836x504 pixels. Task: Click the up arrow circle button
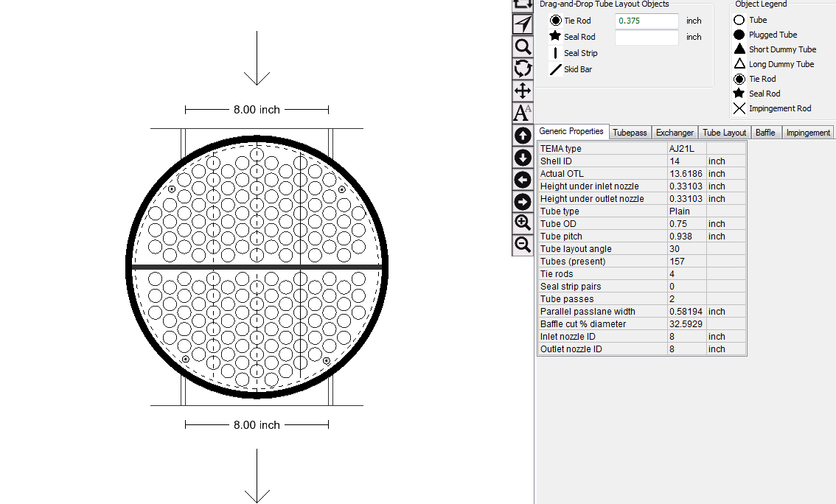pos(523,136)
